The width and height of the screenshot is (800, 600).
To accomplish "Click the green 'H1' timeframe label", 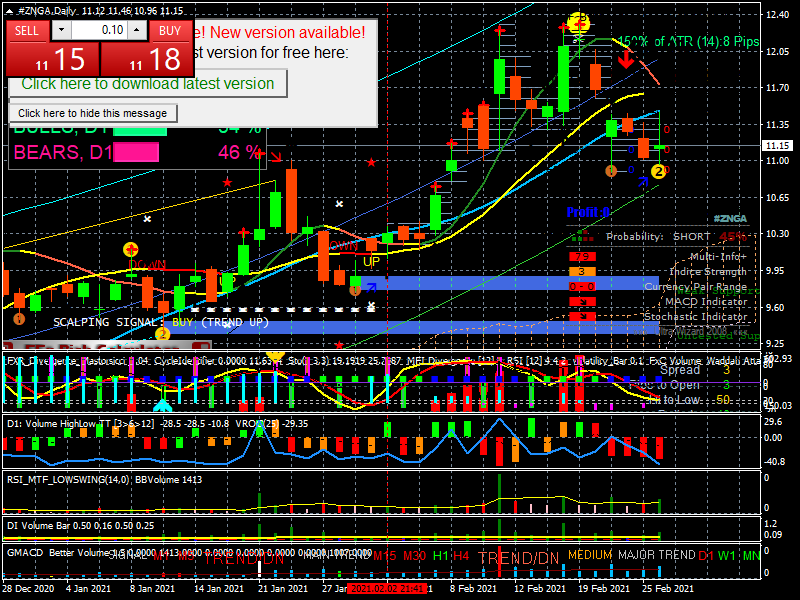I will tap(440, 556).
